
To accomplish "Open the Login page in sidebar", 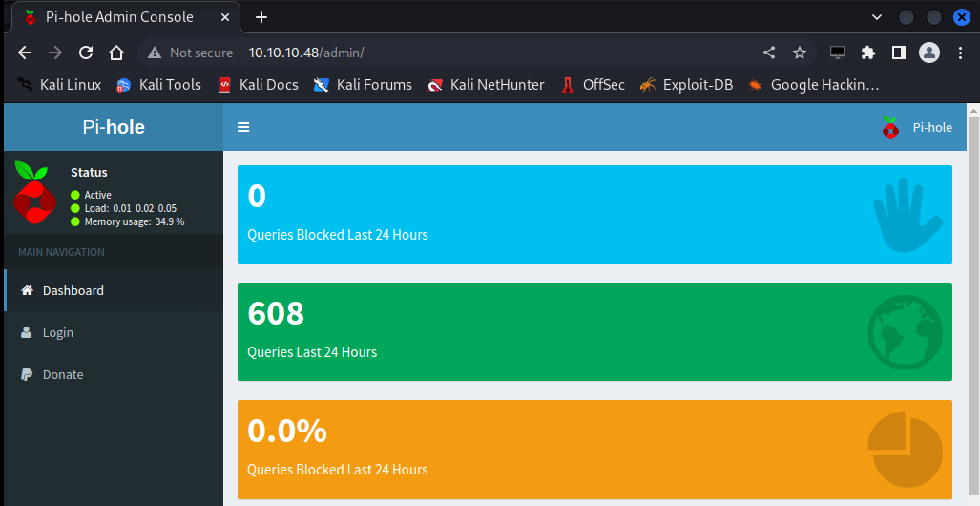I will (114, 332).
